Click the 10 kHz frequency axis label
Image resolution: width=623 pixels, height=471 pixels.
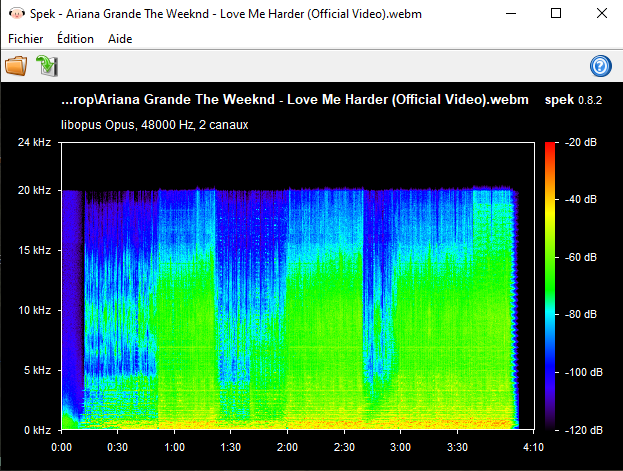tap(34, 310)
